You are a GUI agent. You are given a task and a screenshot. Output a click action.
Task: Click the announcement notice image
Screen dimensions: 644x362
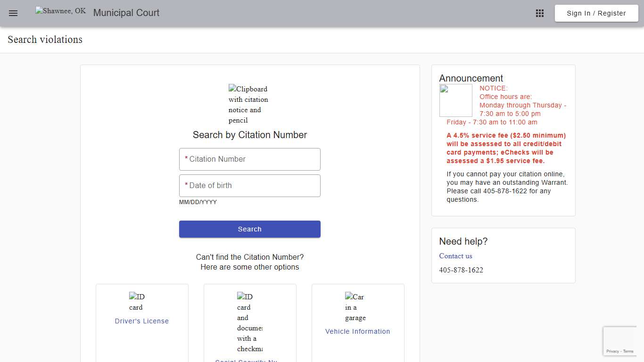tap(455, 100)
